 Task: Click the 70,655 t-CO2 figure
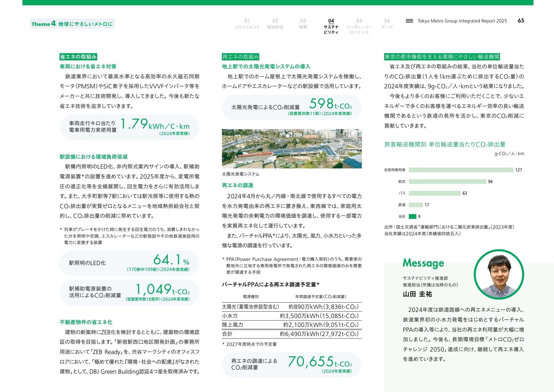tap(320, 362)
